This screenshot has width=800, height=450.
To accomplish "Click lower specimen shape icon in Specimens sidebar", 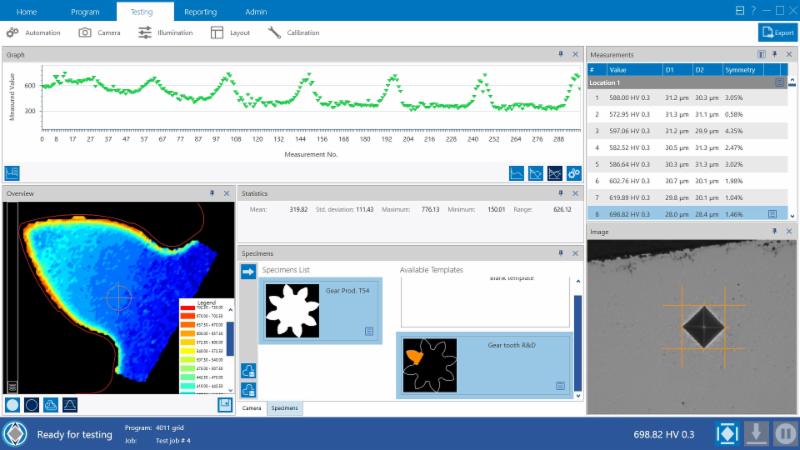I will pos(248,390).
